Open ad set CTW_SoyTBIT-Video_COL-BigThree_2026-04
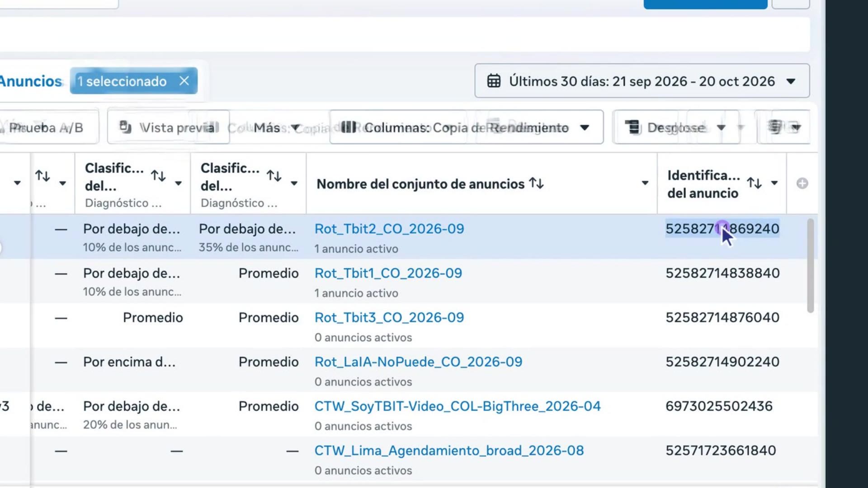The width and height of the screenshot is (868, 488). pos(458,406)
